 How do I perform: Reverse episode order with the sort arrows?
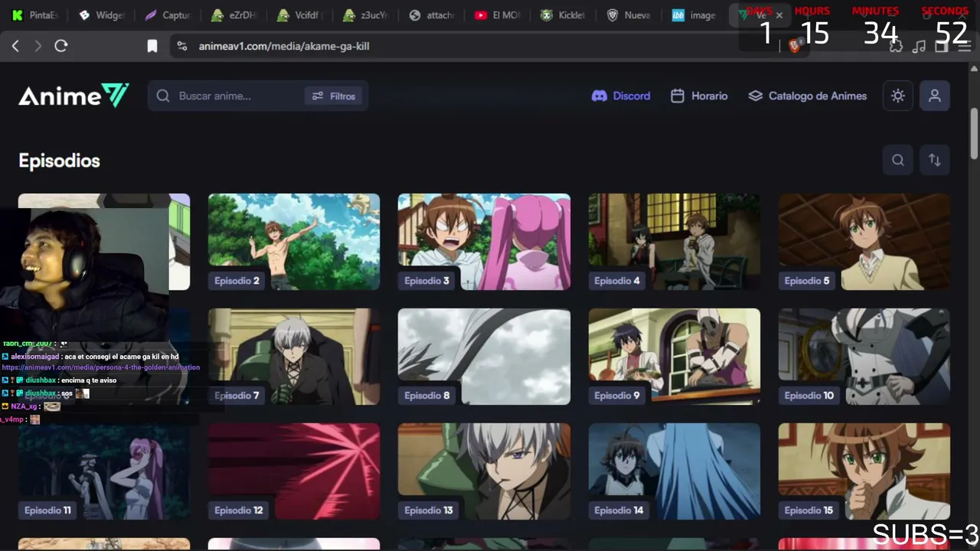coord(935,160)
